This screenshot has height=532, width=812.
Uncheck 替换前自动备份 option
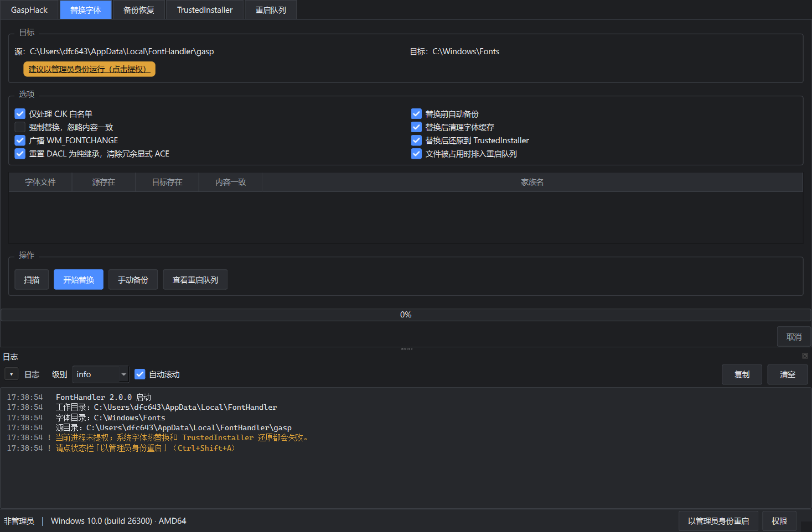(417, 114)
